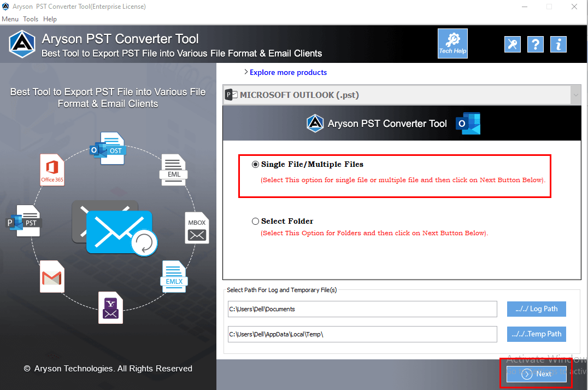Viewport: 588px width, 390px height.
Task: Click the Log Path button
Action: click(x=536, y=308)
